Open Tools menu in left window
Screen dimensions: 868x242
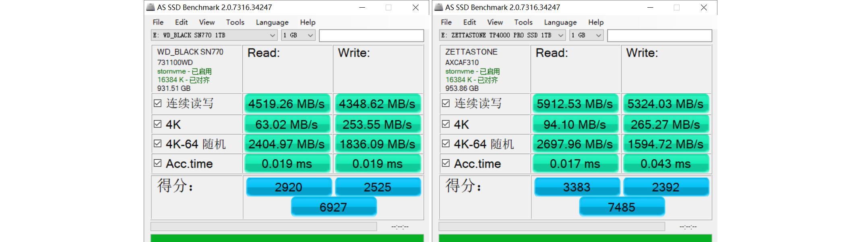pyautogui.click(x=235, y=22)
